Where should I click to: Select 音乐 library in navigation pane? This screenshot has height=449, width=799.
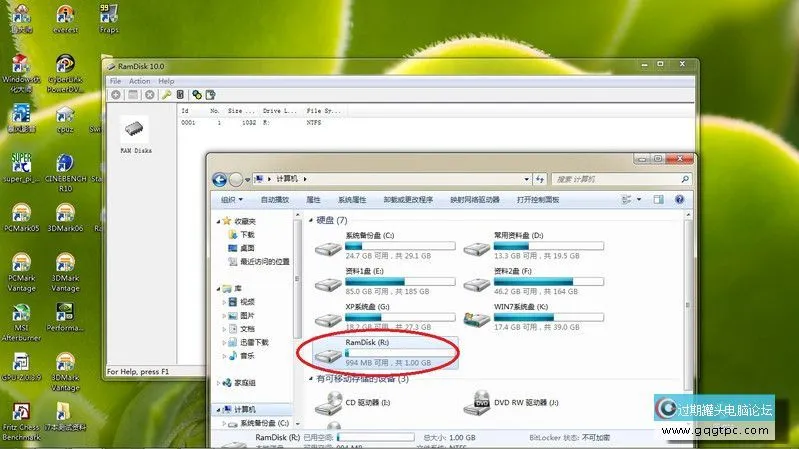point(248,356)
